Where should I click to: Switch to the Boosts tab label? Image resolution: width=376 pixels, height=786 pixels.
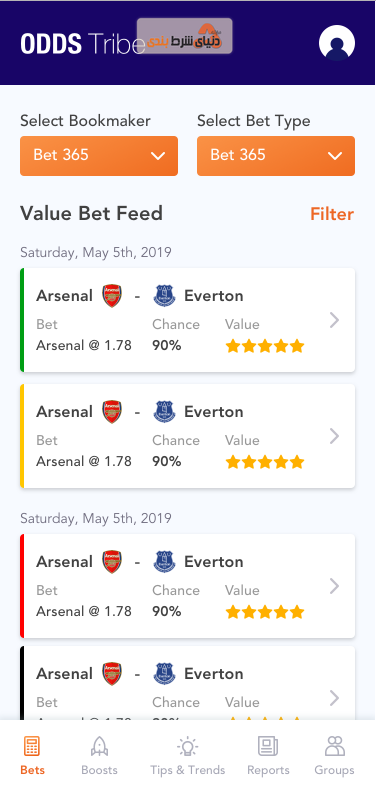click(x=99, y=770)
